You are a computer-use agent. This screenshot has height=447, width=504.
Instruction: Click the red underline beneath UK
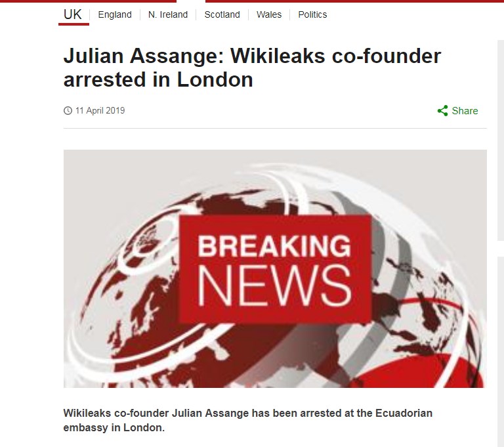click(x=73, y=24)
